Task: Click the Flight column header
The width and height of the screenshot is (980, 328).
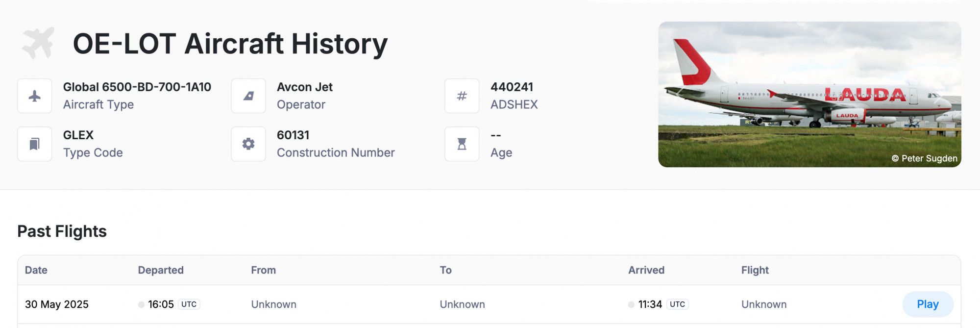Action: click(x=755, y=270)
